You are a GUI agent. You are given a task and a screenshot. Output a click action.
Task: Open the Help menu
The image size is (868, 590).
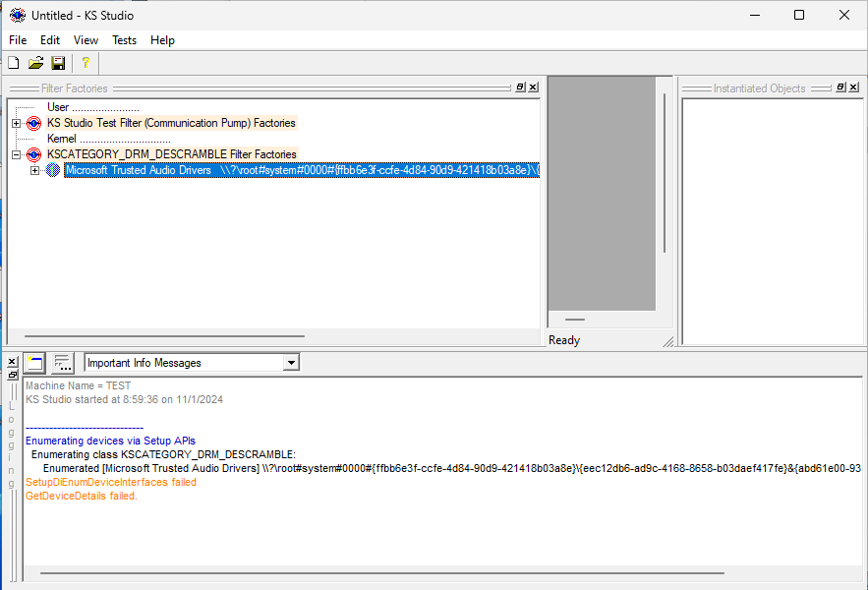162,40
